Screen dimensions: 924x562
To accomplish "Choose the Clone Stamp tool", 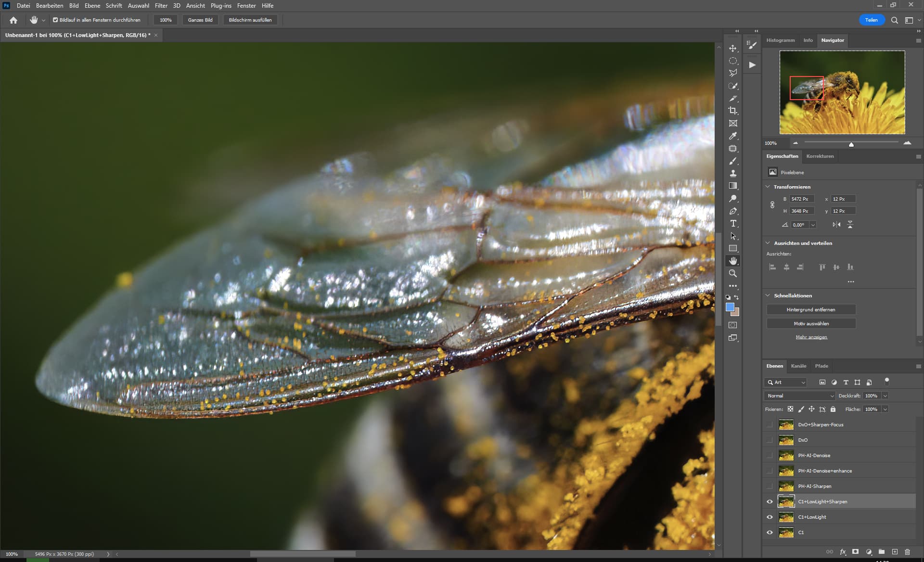I will click(x=732, y=173).
